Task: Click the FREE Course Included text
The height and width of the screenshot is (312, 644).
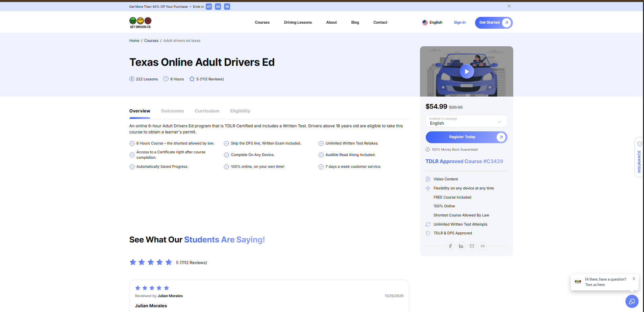Action: click(x=452, y=197)
